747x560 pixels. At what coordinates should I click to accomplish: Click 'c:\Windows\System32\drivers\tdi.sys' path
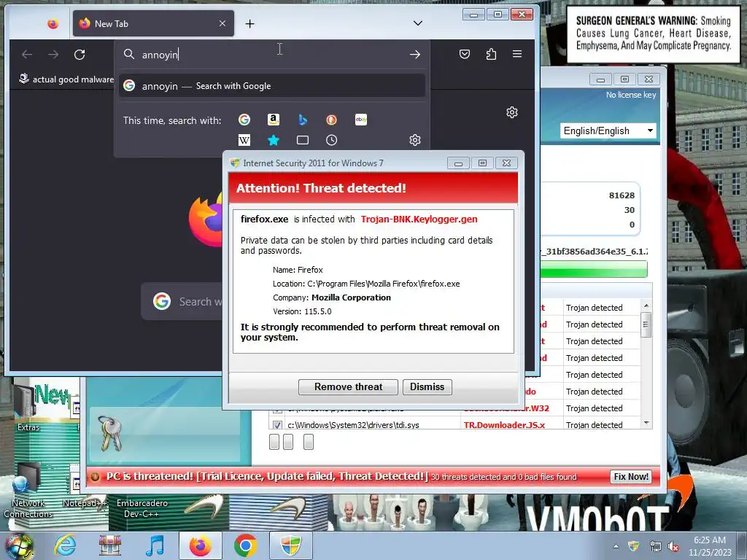click(353, 425)
